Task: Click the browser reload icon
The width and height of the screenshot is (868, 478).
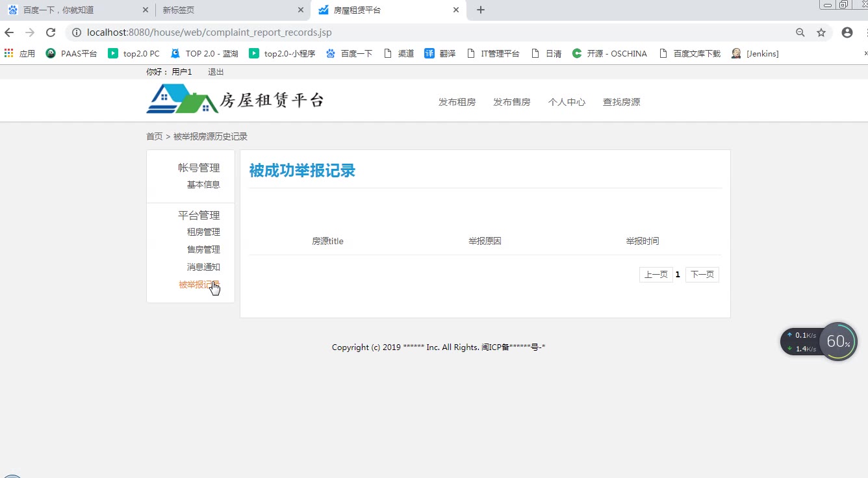Action: pos(51,32)
